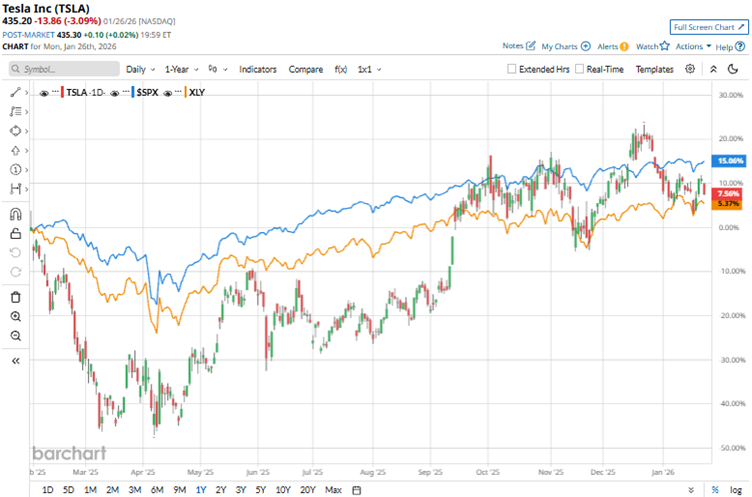The image size is (752, 497).
Task: Toggle the lock drawings padlock
Action: (x=15, y=234)
